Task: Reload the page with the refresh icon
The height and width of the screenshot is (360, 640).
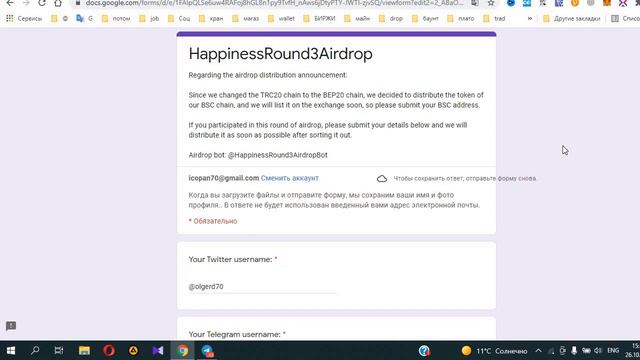Action: click(x=42, y=3)
